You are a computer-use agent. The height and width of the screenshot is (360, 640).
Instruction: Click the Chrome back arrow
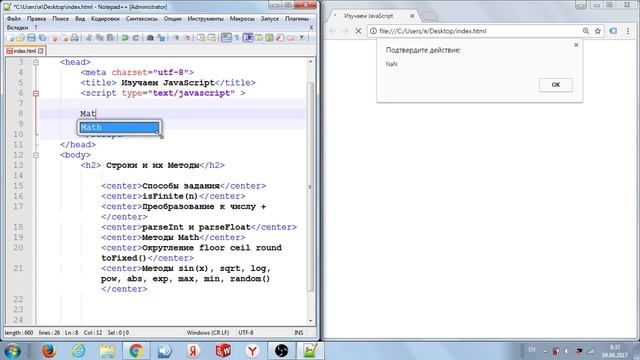pyautogui.click(x=332, y=31)
